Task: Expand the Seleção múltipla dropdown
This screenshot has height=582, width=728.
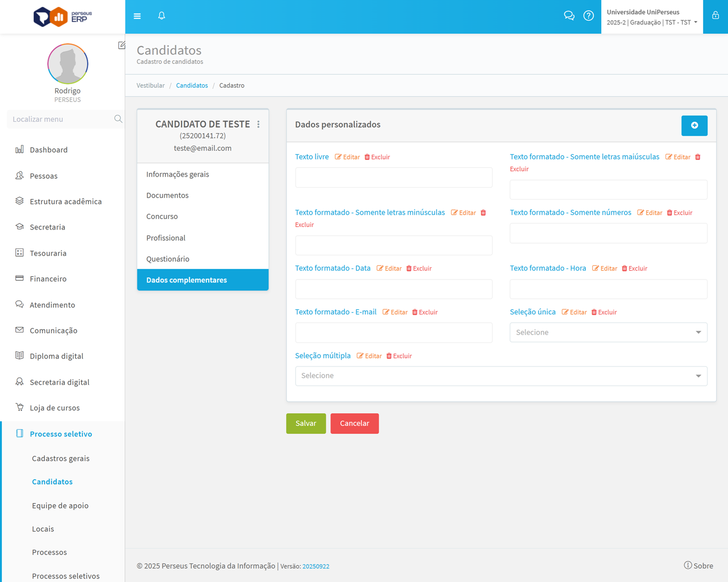Action: point(500,376)
